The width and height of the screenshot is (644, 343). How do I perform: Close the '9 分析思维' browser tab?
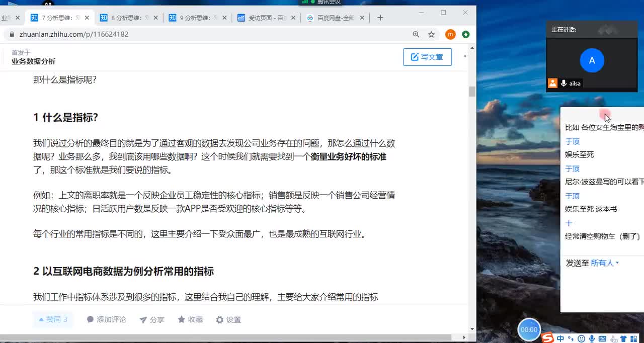pyautogui.click(x=224, y=18)
